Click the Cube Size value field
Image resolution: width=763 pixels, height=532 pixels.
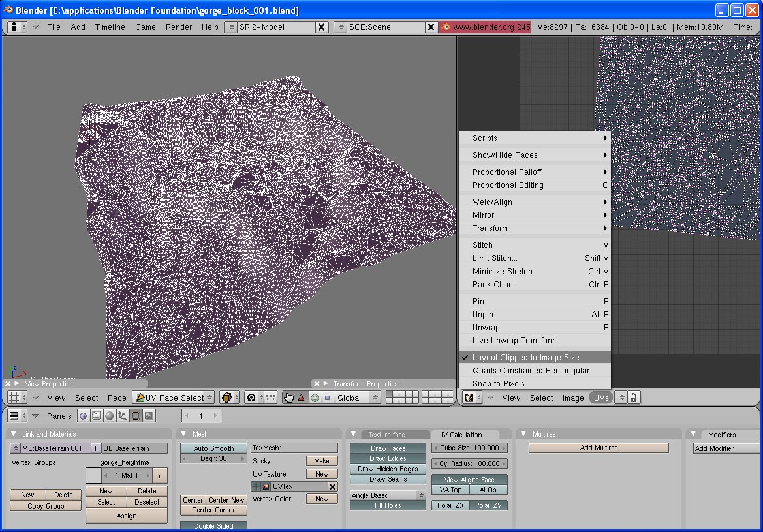(469, 448)
